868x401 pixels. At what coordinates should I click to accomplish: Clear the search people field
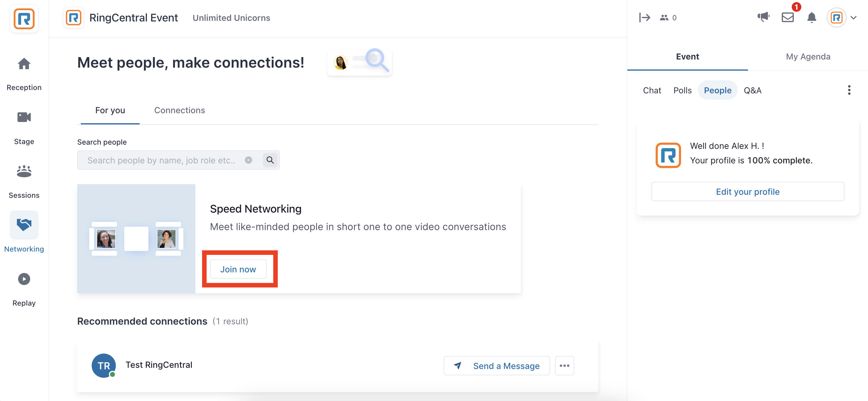point(248,160)
